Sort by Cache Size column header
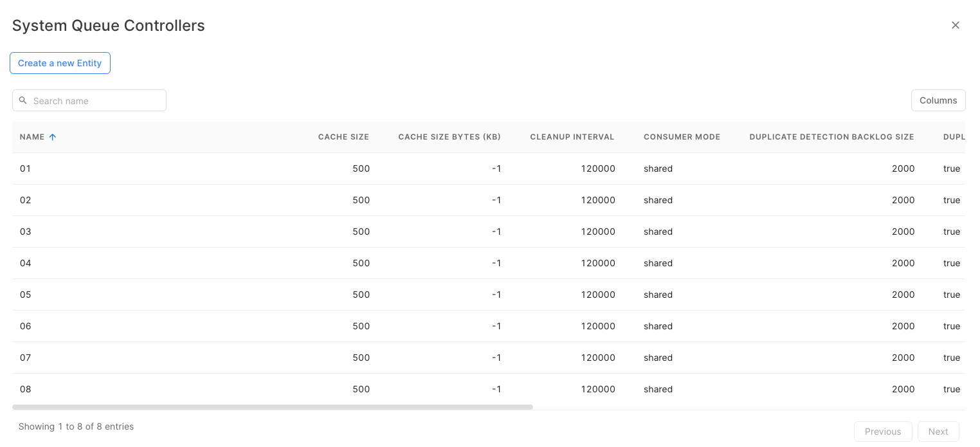The image size is (980, 447). pos(343,137)
